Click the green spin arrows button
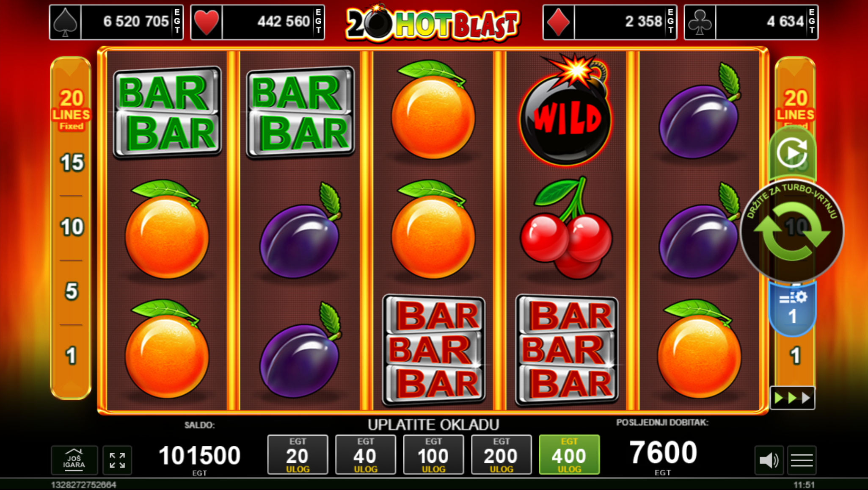The image size is (868, 490). coord(792,231)
